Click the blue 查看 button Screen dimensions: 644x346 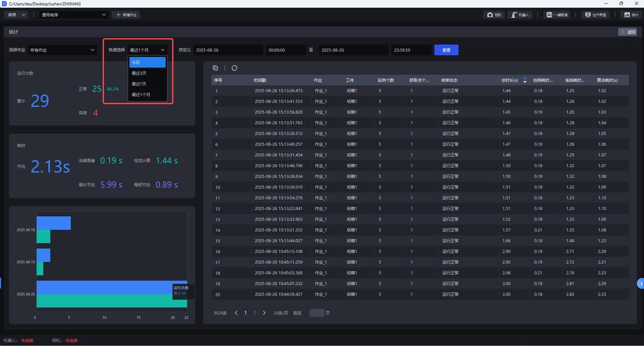(x=446, y=50)
